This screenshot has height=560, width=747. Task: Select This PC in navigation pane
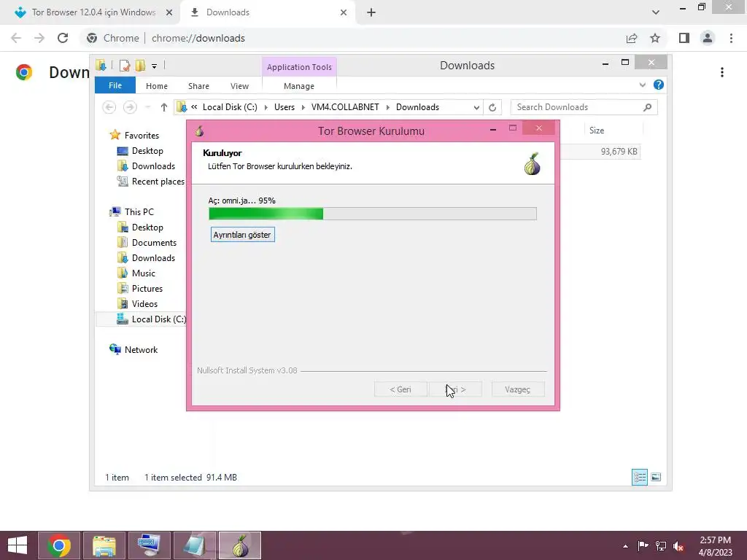(x=139, y=212)
